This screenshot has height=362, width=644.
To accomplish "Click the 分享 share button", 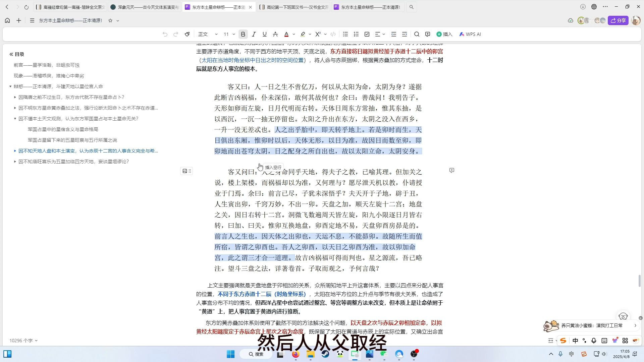I will coord(618,20).
